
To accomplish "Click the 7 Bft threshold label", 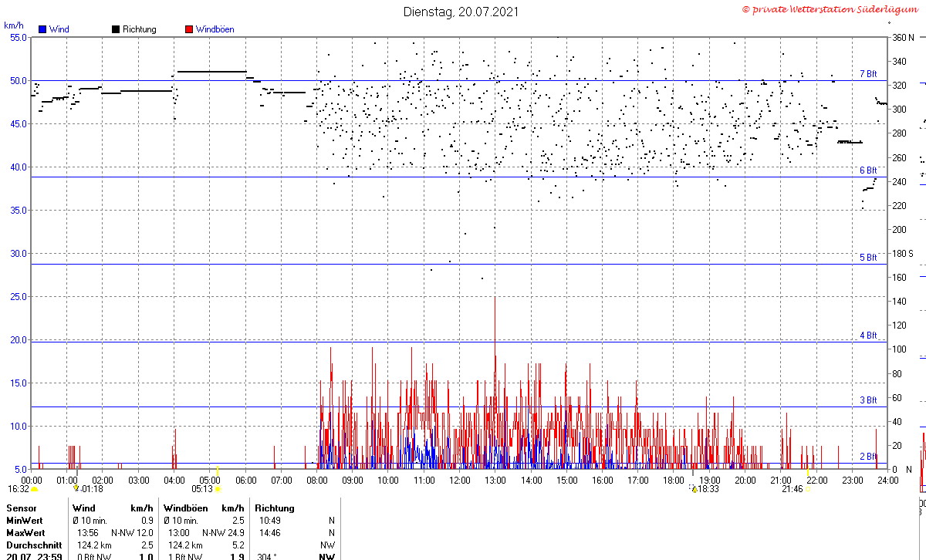I will (868, 74).
